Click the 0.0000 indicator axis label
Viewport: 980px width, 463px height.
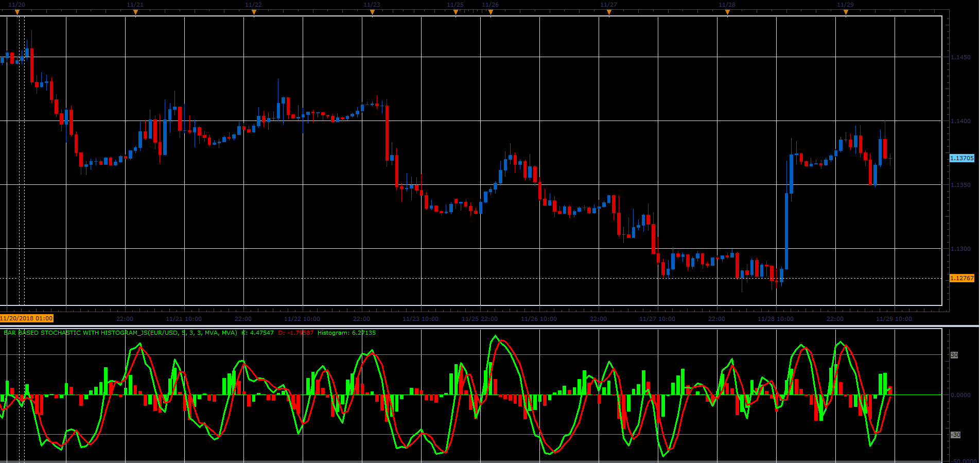pos(960,395)
